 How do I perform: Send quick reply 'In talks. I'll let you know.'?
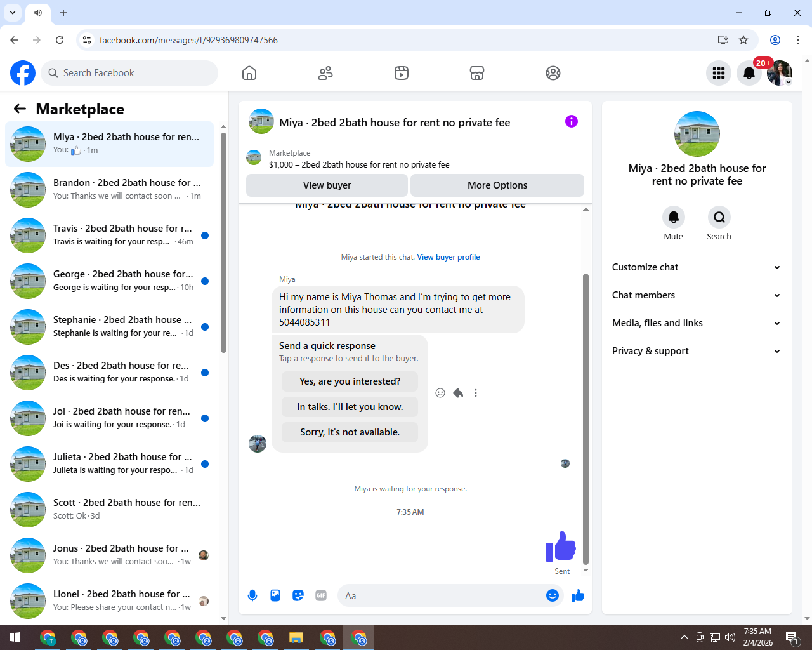(x=350, y=407)
